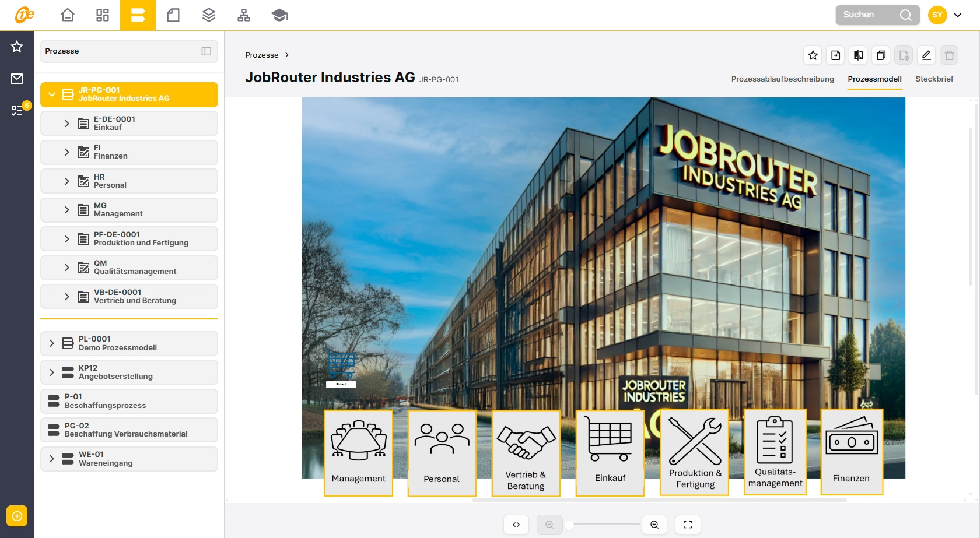Open the dashboard grid icon

click(103, 15)
